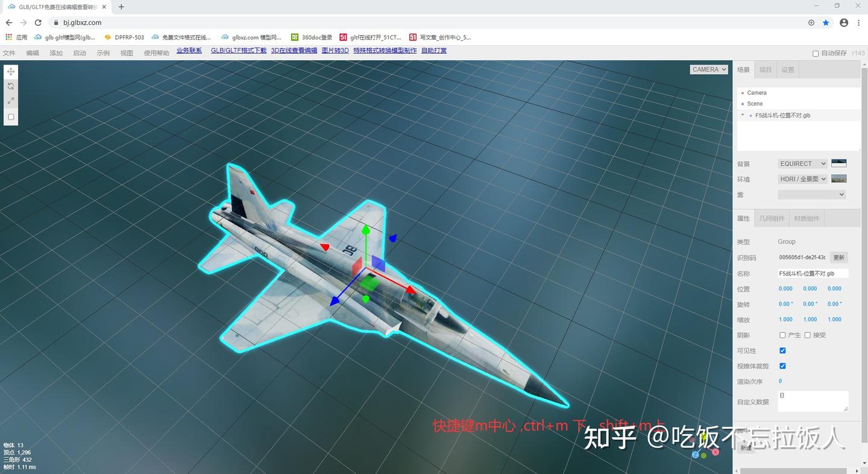The image size is (868, 474).
Task: Click the browser back arrow
Action: pyautogui.click(x=9, y=22)
